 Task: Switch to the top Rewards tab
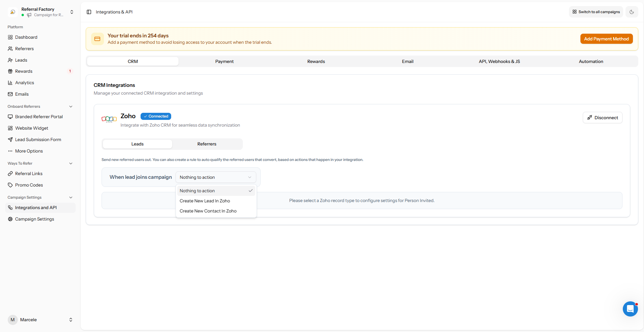pos(316,62)
